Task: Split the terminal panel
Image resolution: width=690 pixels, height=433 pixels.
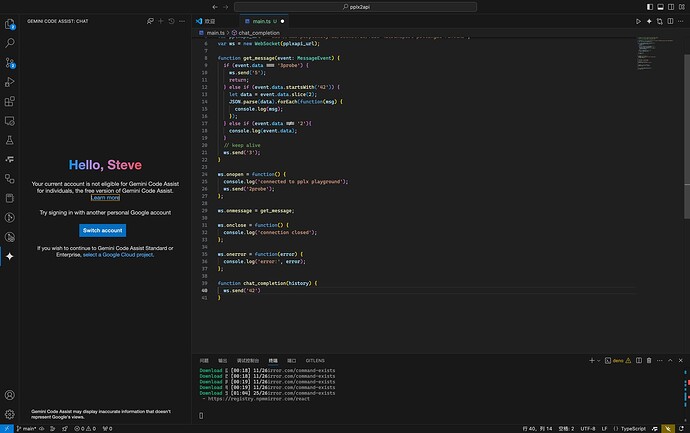Action: (639, 360)
